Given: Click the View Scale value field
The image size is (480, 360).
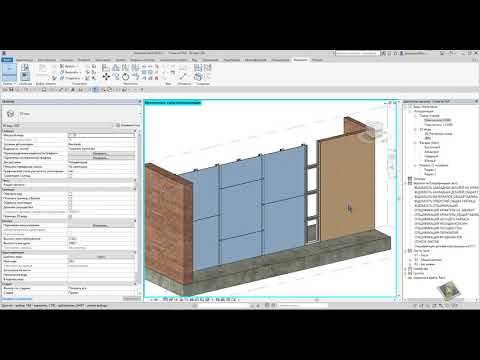Looking at the screenshot, I should point(101,135).
